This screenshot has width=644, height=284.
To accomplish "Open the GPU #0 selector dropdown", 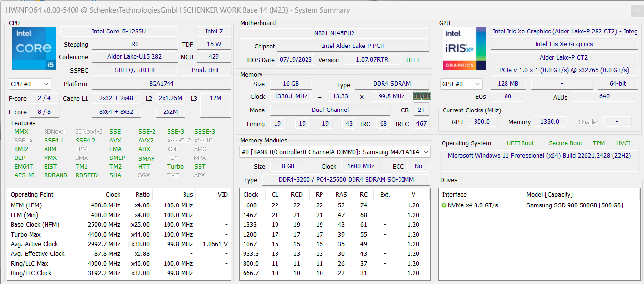I will point(461,84).
